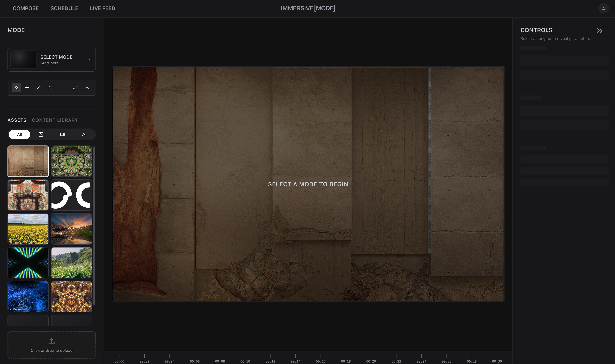Click the download export icon
Screen dimensions: 615x364
tap(87, 87)
